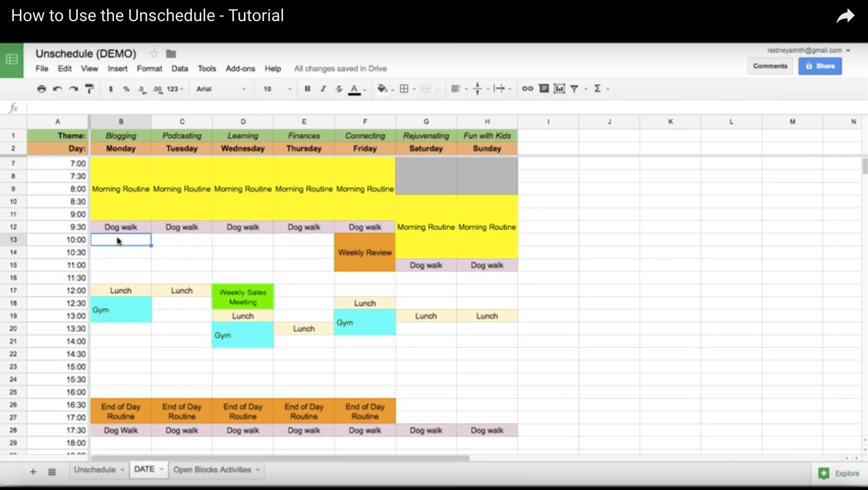The width and height of the screenshot is (868, 490).
Task: Click the Functions sigma icon
Action: point(598,89)
